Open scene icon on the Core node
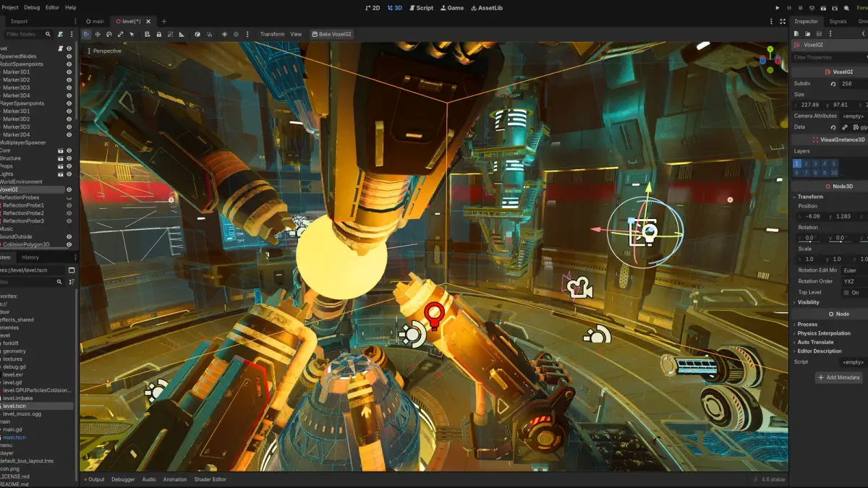 [60, 150]
